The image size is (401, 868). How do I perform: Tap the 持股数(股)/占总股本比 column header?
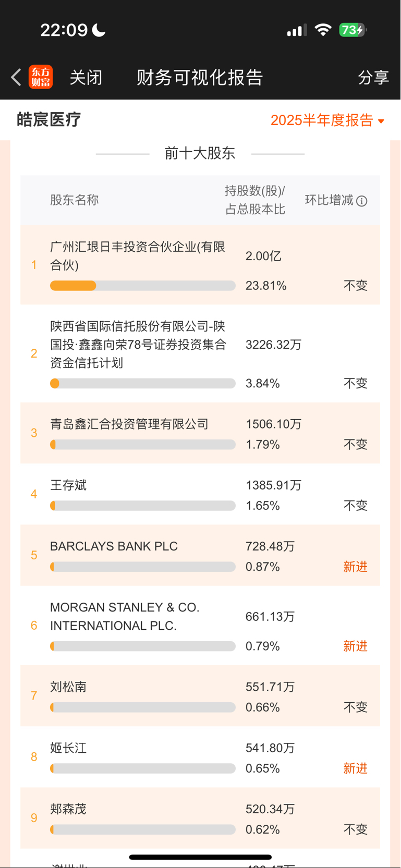[x=255, y=200]
